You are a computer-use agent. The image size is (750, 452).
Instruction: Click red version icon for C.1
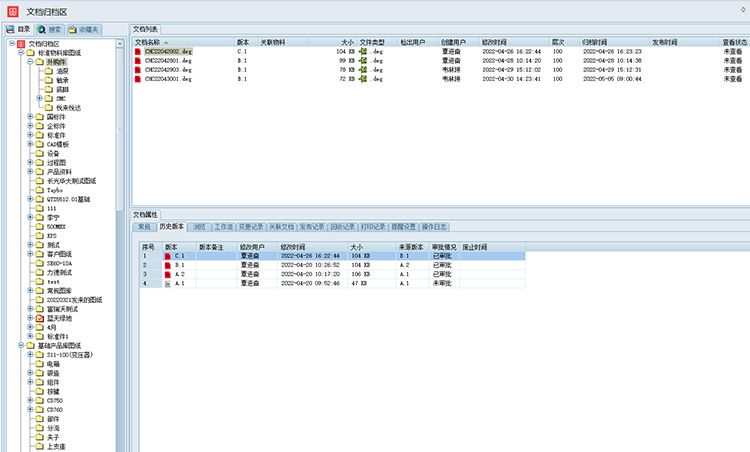click(x=167, y=256)
